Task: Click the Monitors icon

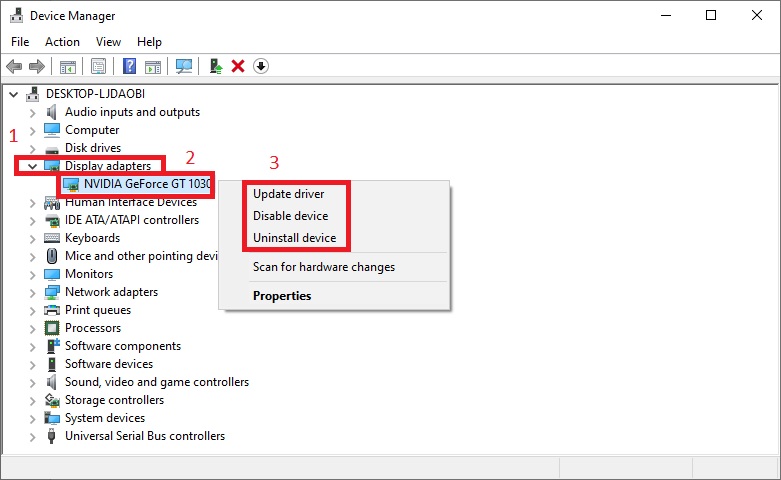Action: pos(52,274)
